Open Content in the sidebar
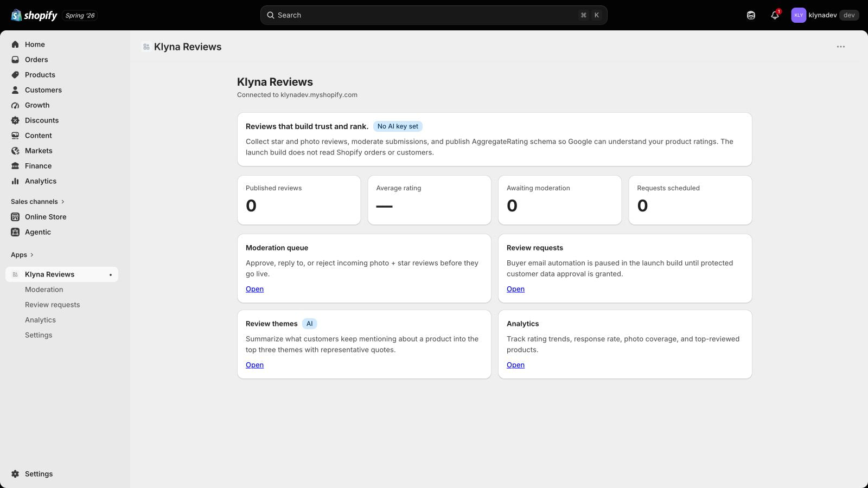The image size is (868, 488). coord(39,136)
